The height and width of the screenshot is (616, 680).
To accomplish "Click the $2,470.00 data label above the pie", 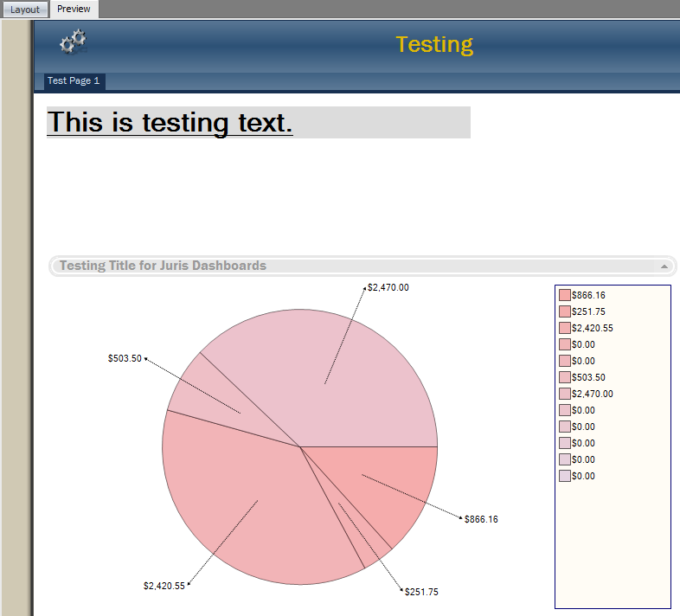I will point(388,287).
